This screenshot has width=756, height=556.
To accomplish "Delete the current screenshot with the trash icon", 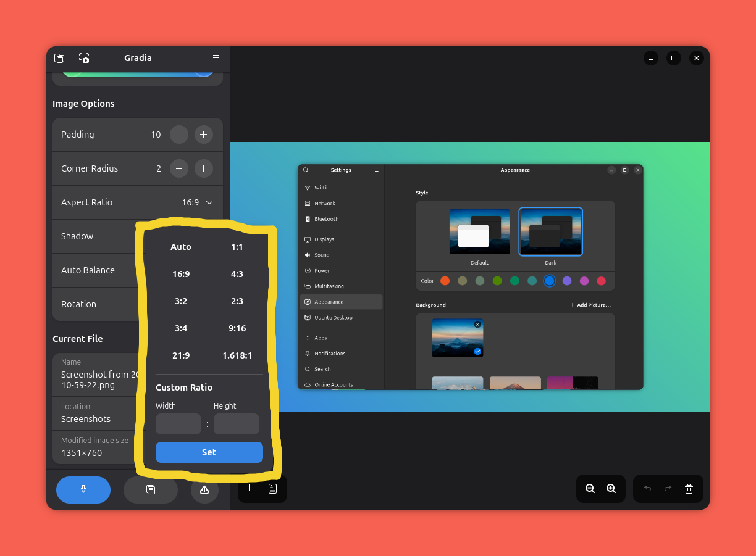I will [689, 489].
